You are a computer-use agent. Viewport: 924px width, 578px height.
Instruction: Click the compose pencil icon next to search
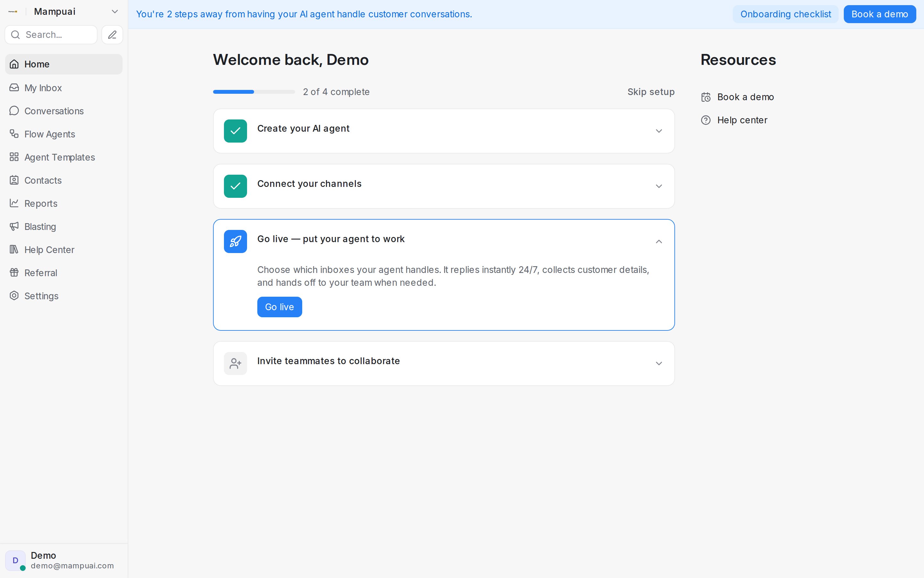(112, 35)
